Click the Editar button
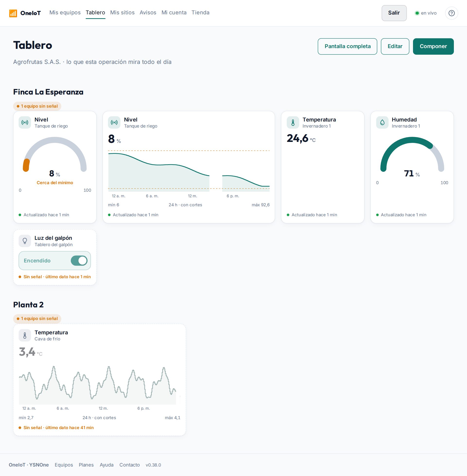Viewport: 467px width, 476px height. [395, 46]
